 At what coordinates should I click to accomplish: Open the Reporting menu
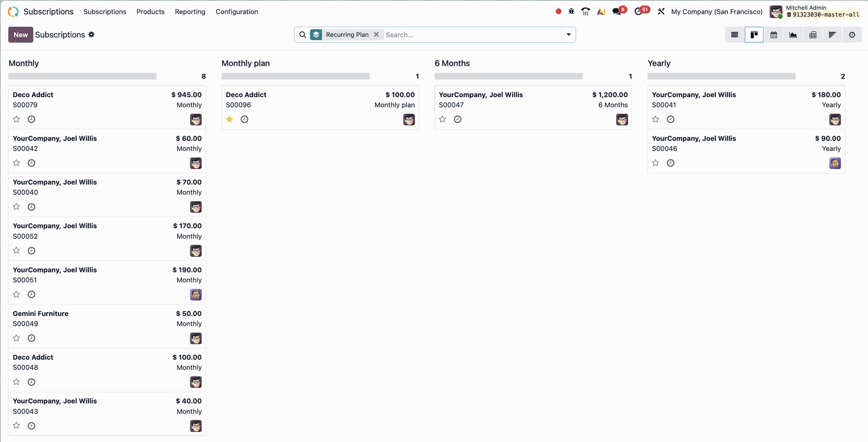(190, 12)
